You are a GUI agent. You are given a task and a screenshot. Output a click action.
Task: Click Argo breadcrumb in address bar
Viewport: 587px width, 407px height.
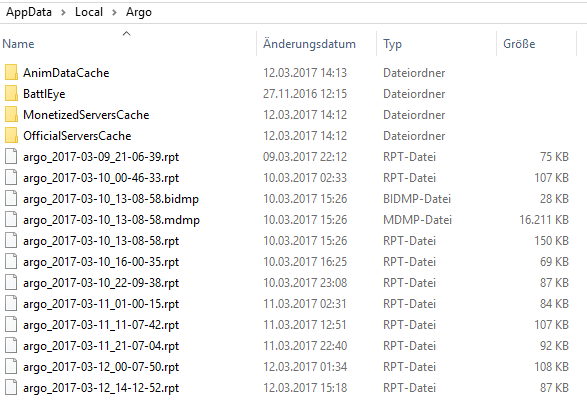(139, 13)
